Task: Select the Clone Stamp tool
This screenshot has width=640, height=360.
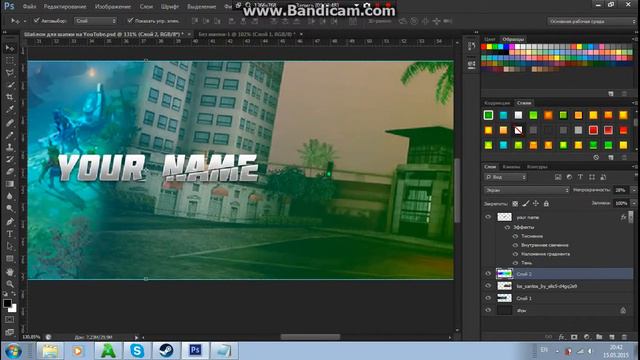Action: pyautogui.click(x=10, y=147)
